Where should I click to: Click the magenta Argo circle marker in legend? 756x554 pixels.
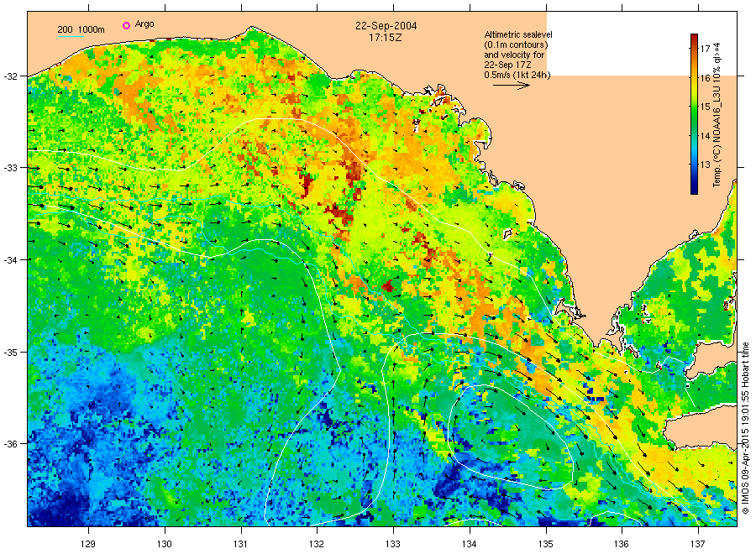126,25
